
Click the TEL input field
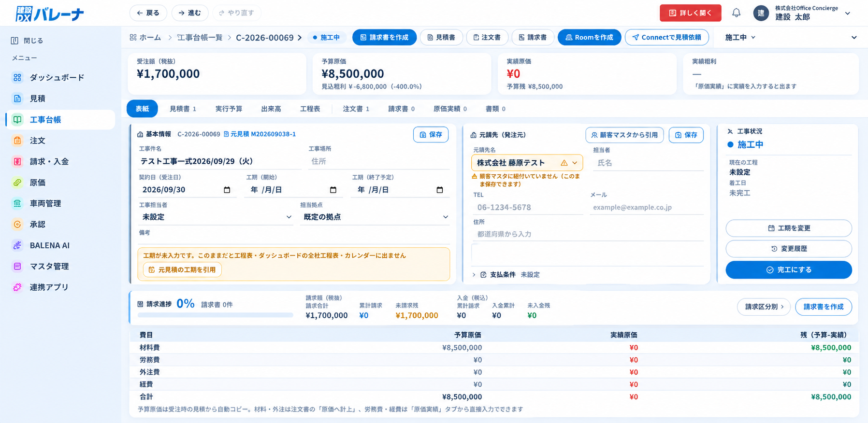coord(528,208)
